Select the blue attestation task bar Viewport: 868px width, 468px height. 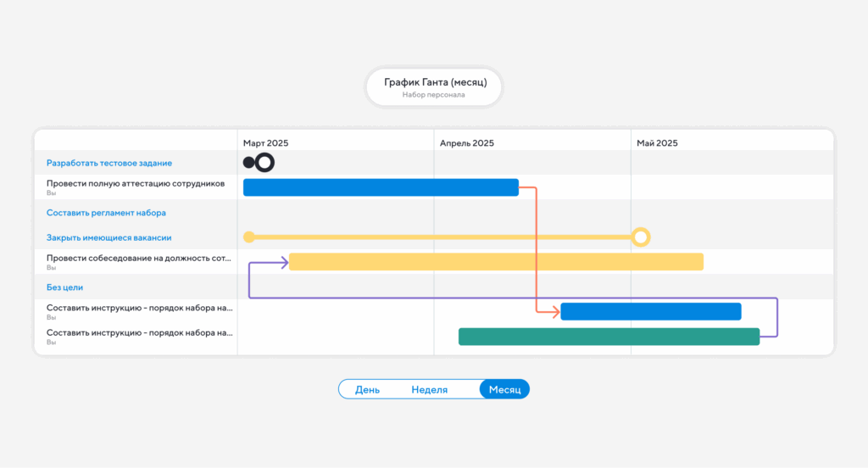[381, 187]
